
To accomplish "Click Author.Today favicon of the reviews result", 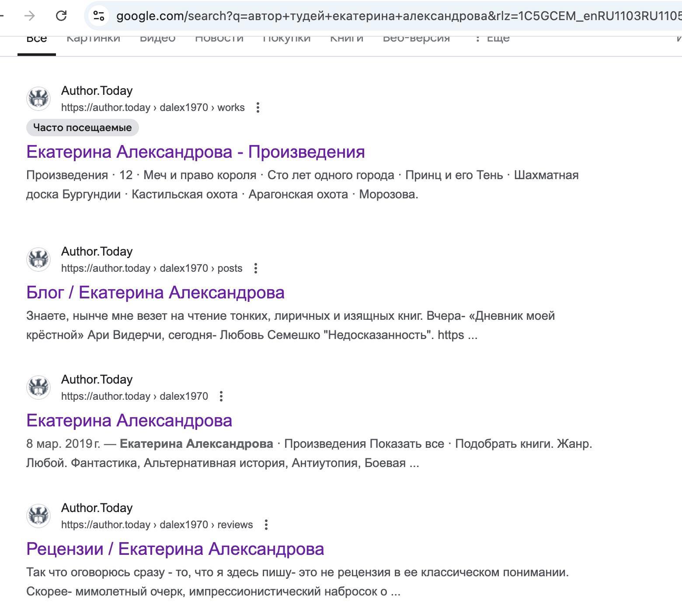I will 38,516.
